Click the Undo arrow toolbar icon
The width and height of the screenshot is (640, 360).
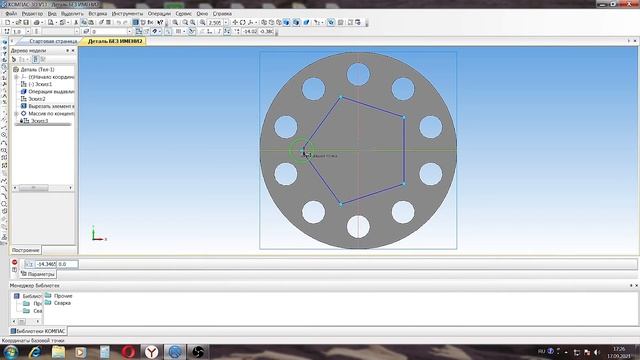pyautogui.click(x=119, y=22)
